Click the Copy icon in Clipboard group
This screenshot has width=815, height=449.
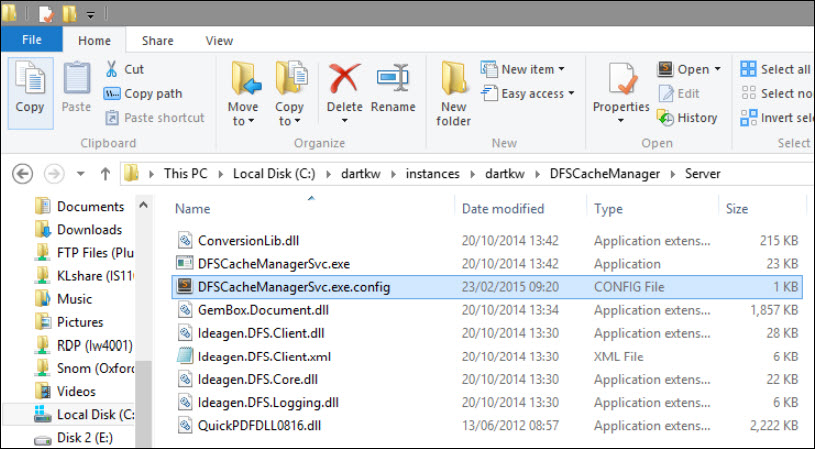tap(30, 79)
